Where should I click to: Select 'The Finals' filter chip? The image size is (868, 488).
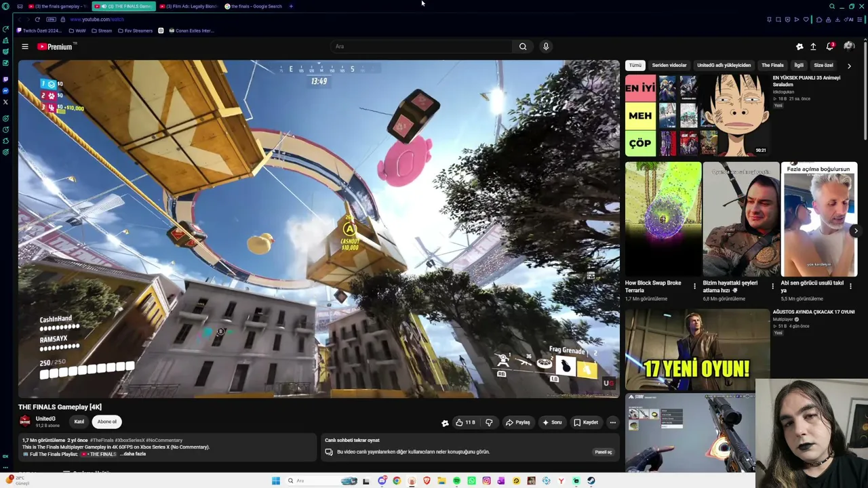coord(772,65)
